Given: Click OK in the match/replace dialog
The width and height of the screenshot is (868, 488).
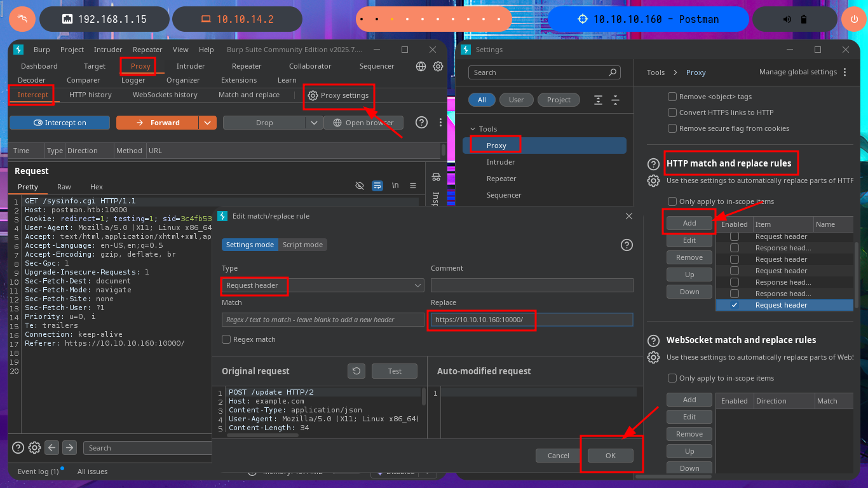Looking at the screenshot, I should [610, 456].
